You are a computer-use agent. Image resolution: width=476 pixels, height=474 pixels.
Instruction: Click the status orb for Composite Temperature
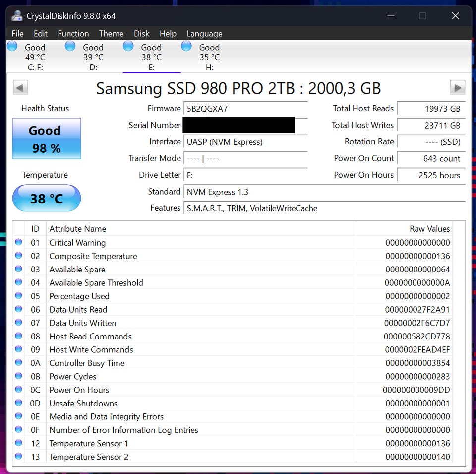[x=18, y=256]
